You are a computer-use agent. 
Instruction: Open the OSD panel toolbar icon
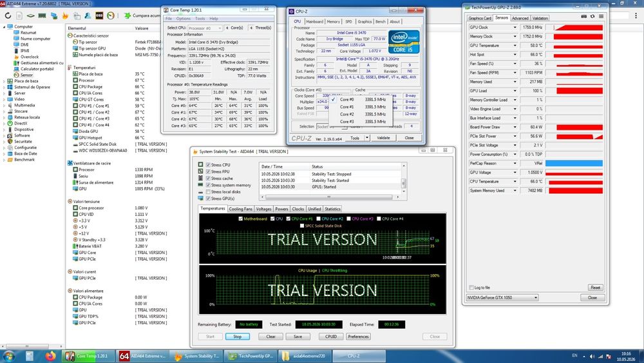(x=99, y=15)
